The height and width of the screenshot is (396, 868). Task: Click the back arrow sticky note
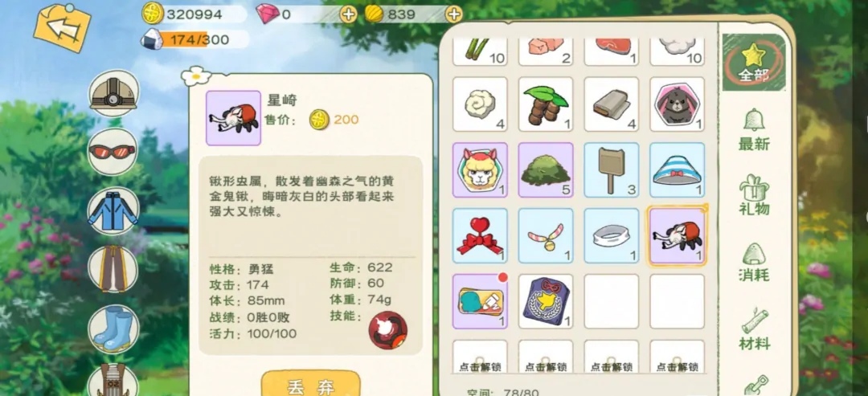click(62, 27)
